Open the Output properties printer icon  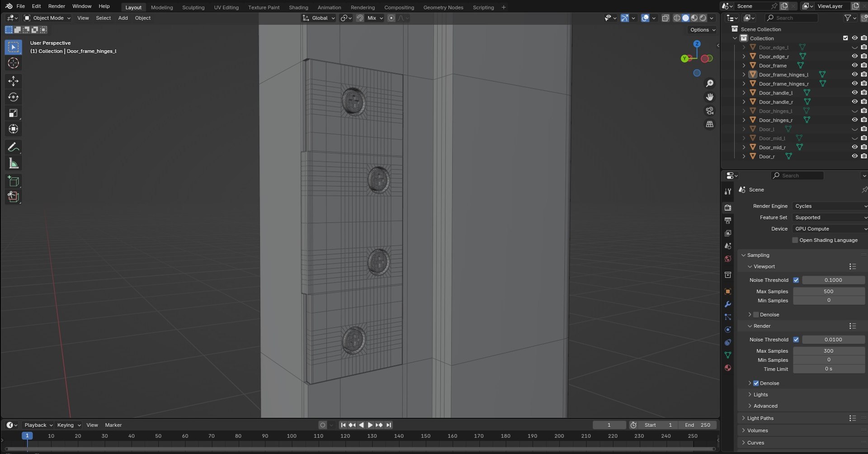pyautogui.click(x=728, y=220)
